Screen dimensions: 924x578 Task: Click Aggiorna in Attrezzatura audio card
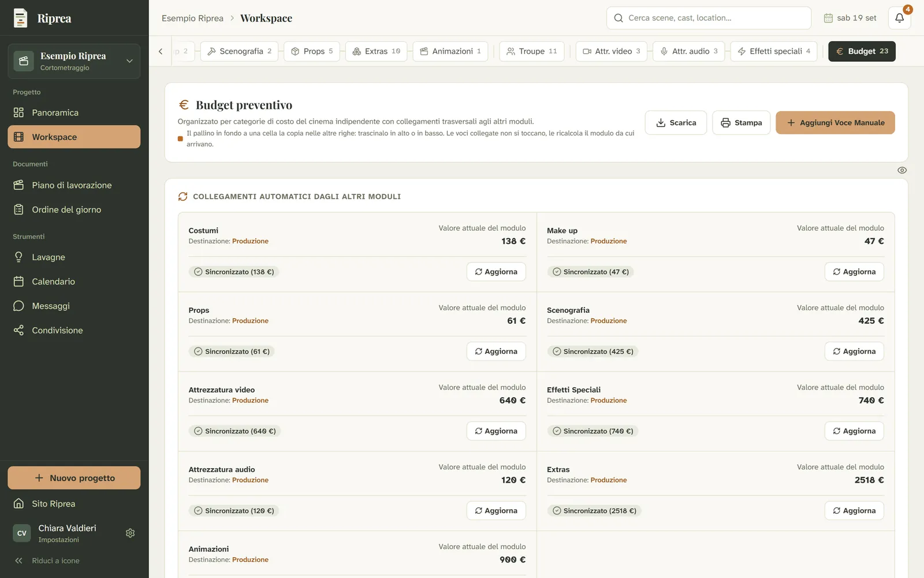click(496, 511)
